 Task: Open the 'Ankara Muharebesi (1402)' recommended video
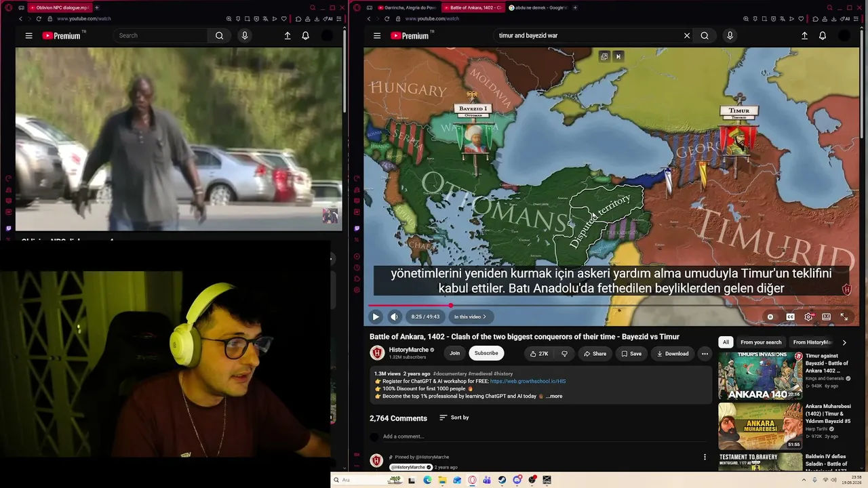click(760, 426)
